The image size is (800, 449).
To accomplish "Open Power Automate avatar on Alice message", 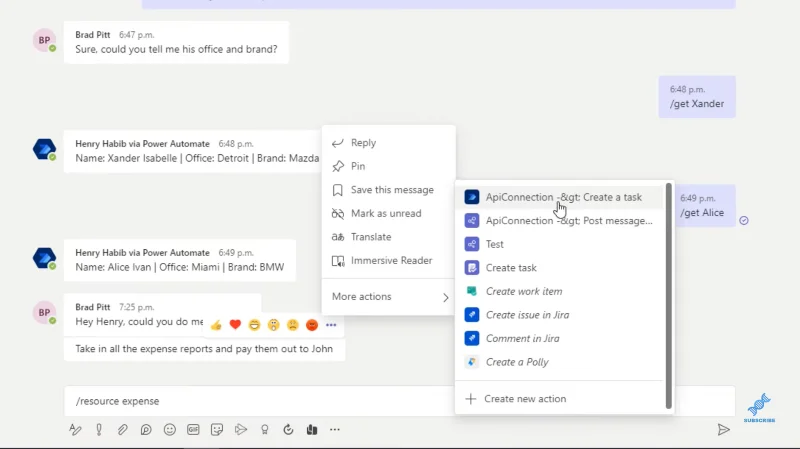I will [44, 258].
